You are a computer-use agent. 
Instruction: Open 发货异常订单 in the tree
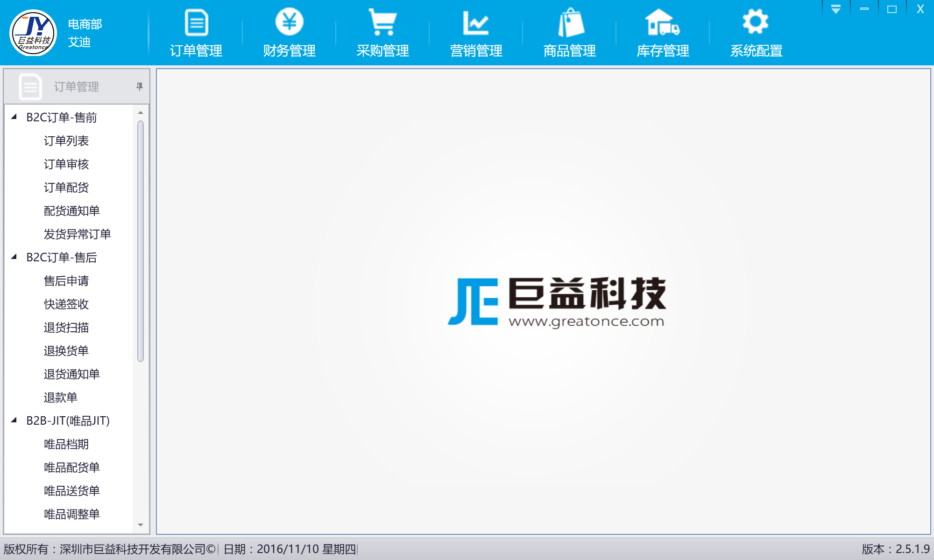[78, 234]
